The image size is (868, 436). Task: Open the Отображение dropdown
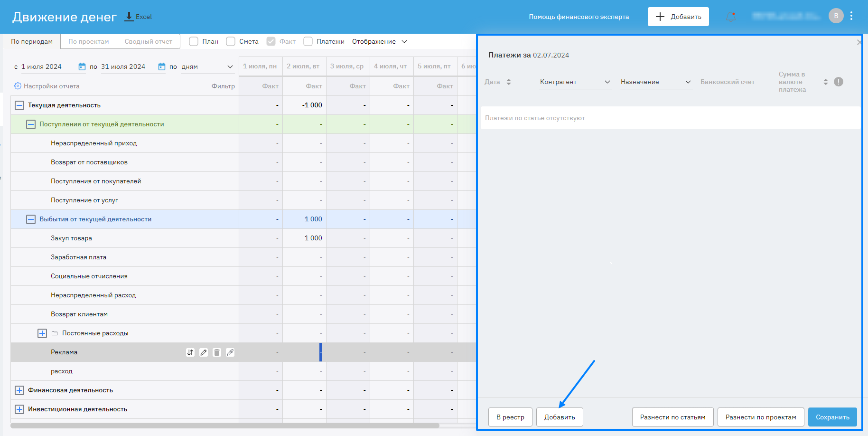(379, 41)
